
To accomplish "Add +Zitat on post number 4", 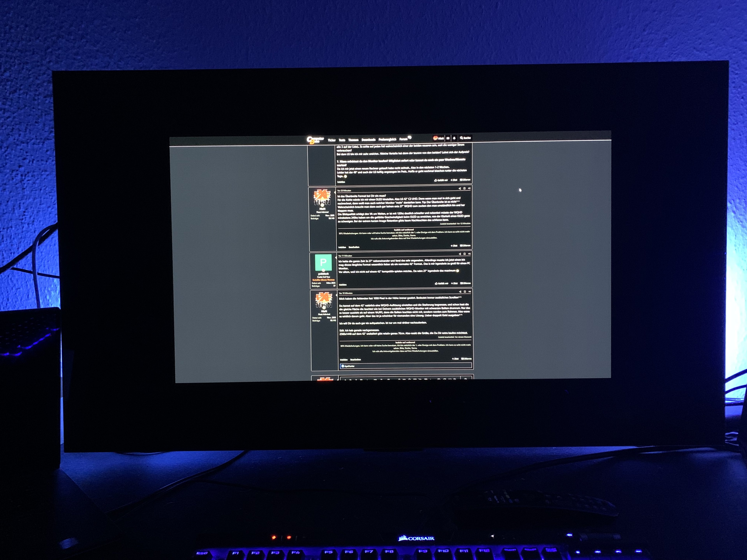I will (x=455, y=359).
